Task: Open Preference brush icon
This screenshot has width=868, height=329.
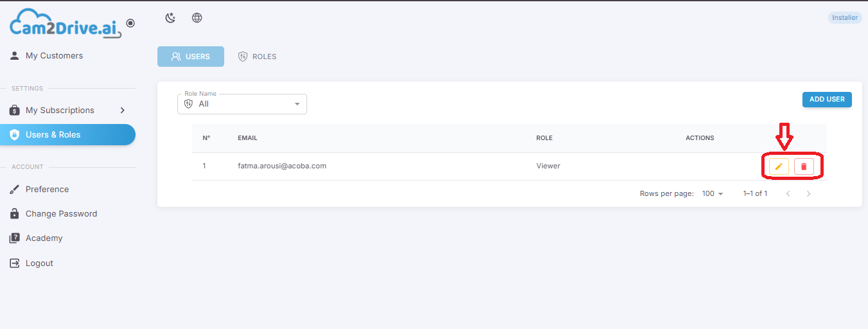Action: tap(15, 190)
